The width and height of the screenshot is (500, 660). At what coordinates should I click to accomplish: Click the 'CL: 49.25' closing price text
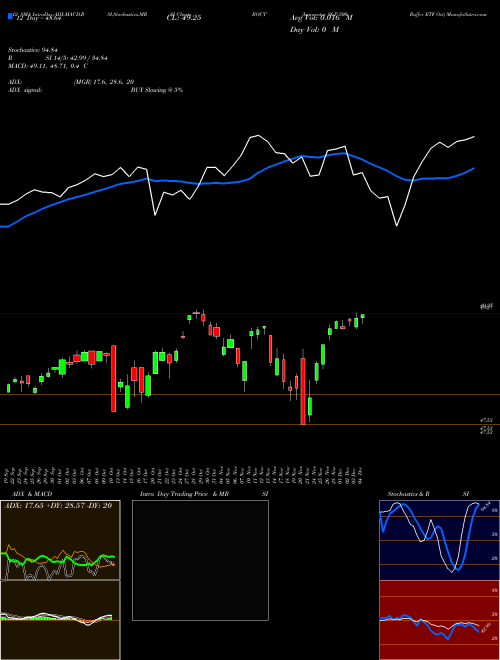coord(184,18)
